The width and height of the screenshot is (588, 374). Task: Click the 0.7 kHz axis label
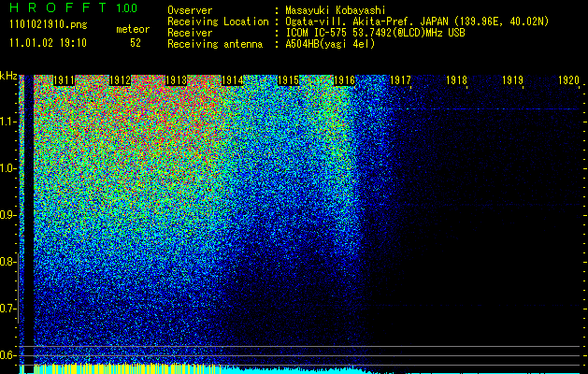tap(7, 309)
